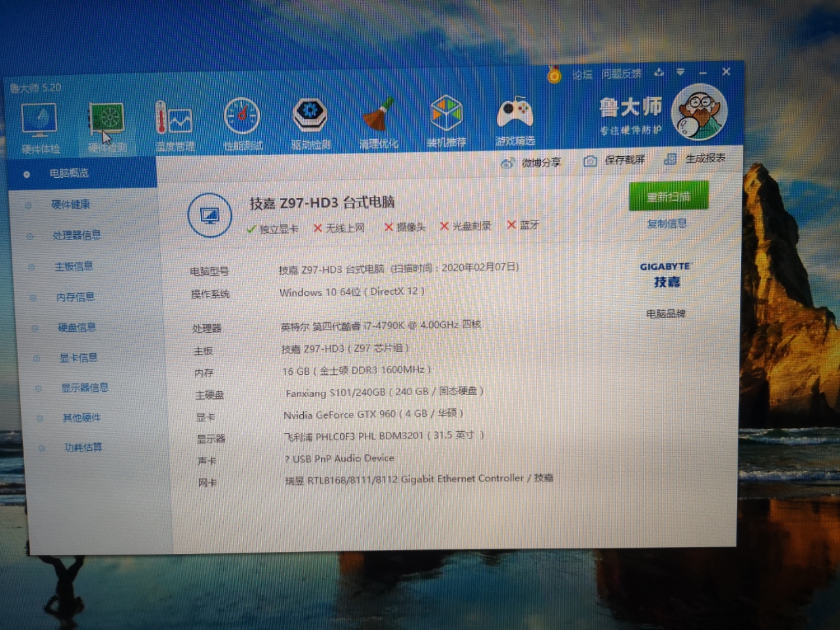Click the desktop computer circle icon
This screenshot has height=630, width=840.
pyautogui.click(x=209, y=215)
